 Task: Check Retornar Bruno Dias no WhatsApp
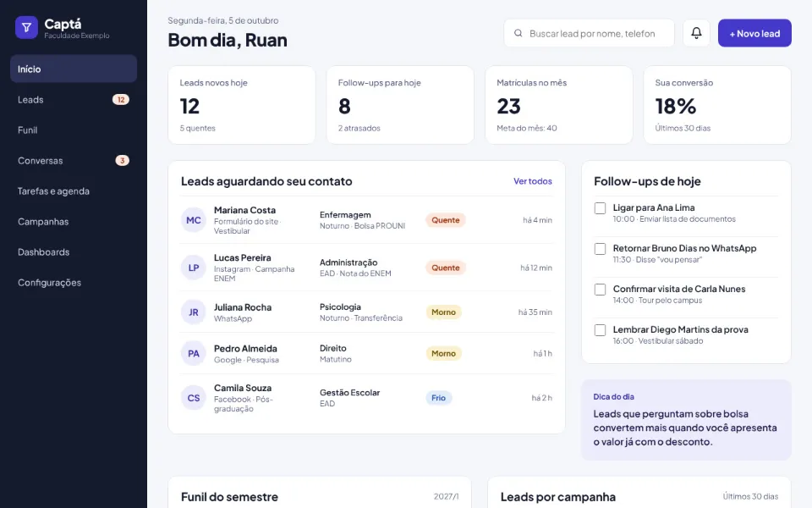coord(600,249)
